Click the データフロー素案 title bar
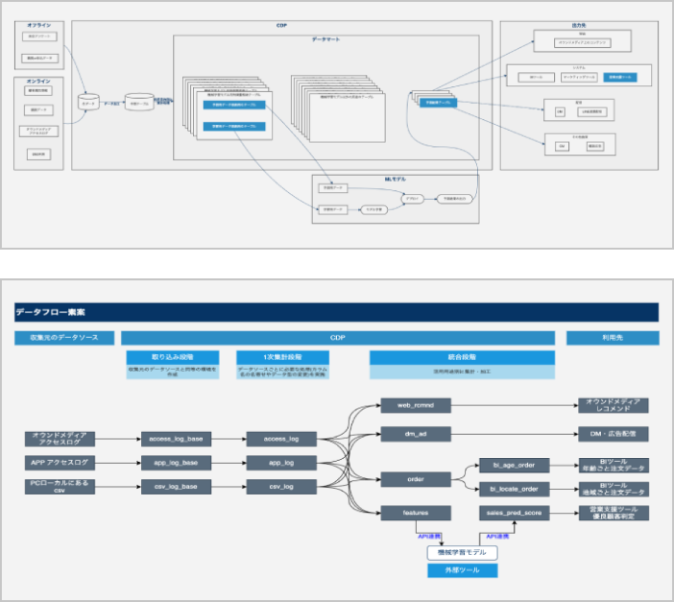This screenshot has width=674, height=602. tap(336, 313)
